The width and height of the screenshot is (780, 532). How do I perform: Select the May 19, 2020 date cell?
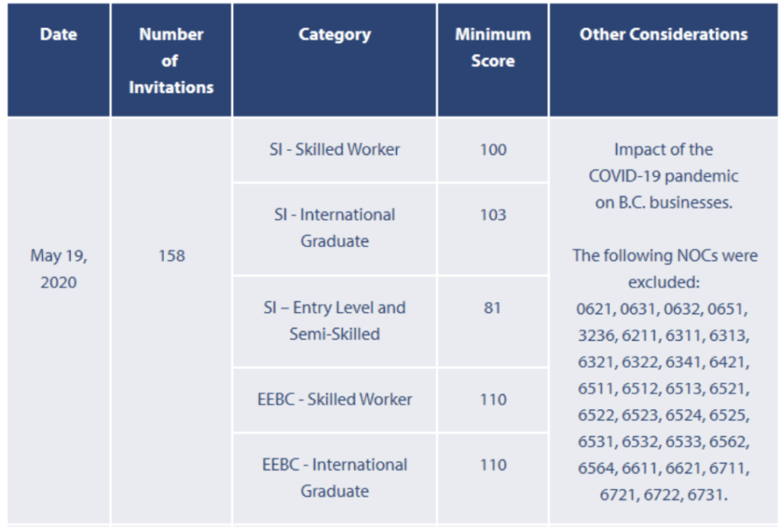59,269
